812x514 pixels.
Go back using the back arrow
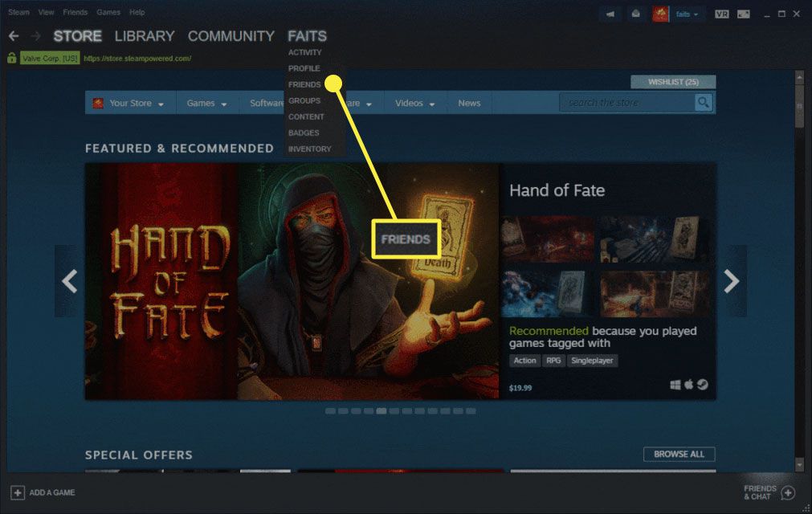point(14,35)
